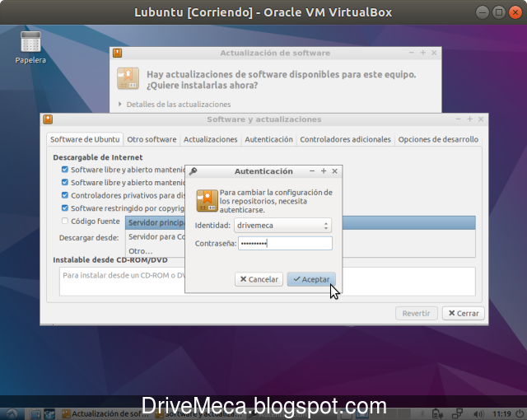Image resolution: width=527 pixels, height=420 pixels.
Task: Click the shutdown power icon in taskbar
Action: [x=520, y=413]
